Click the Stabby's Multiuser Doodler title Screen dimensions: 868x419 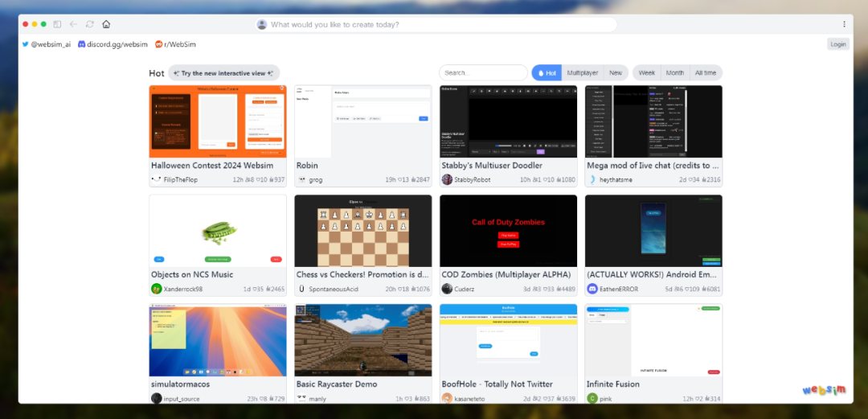click(492, 165)
